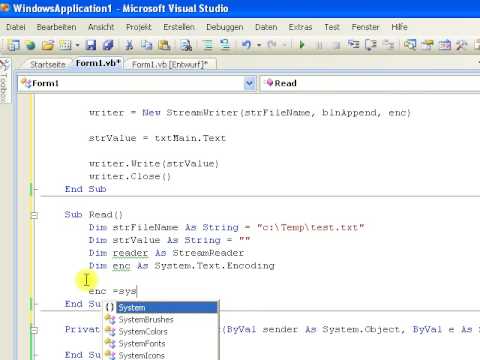This screenshot has width=480, height=360.
Task: Open the Test menu
Action: tap(332, 27)
